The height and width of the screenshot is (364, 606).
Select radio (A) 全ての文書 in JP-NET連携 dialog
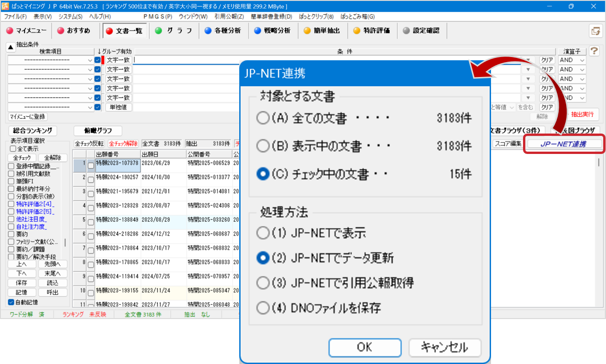pyautogui.click(x=263, y=118)
